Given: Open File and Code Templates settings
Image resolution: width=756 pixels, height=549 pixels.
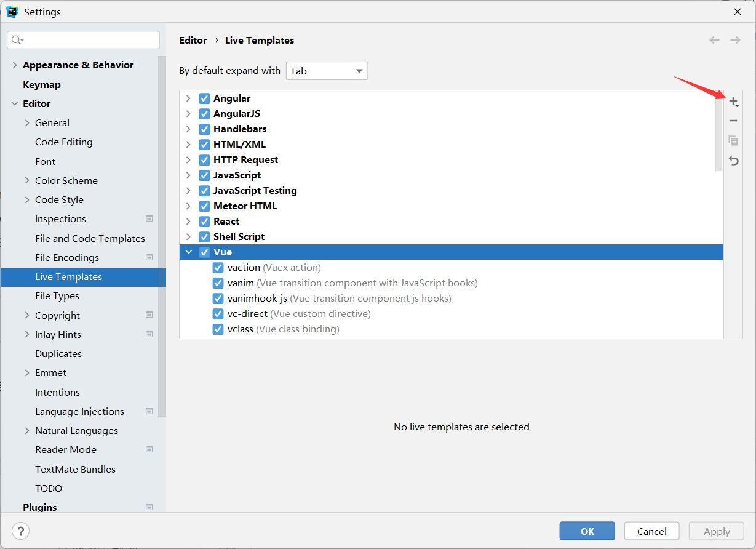Looking at the screenshot, I should point(90,238).
